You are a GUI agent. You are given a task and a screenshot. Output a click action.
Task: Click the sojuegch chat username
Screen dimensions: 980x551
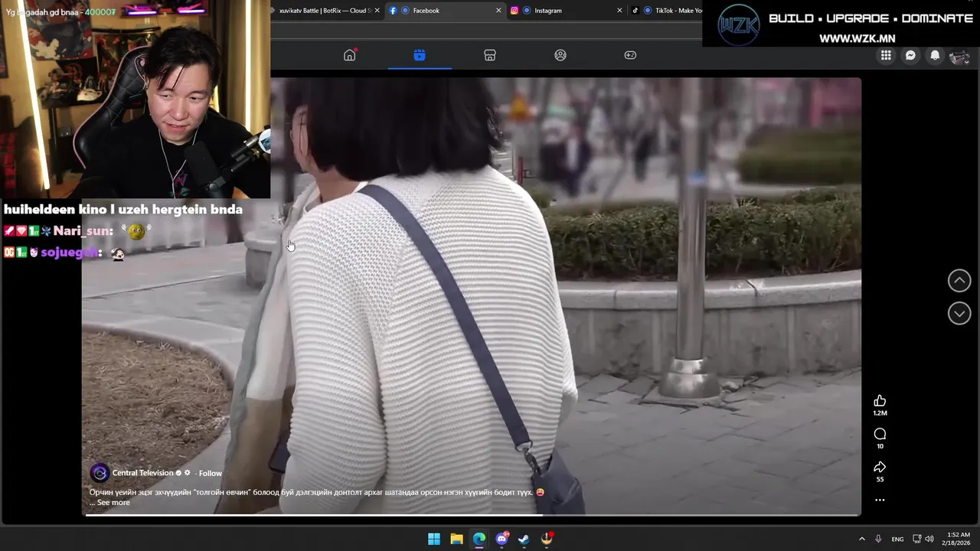tap(70, 253)
